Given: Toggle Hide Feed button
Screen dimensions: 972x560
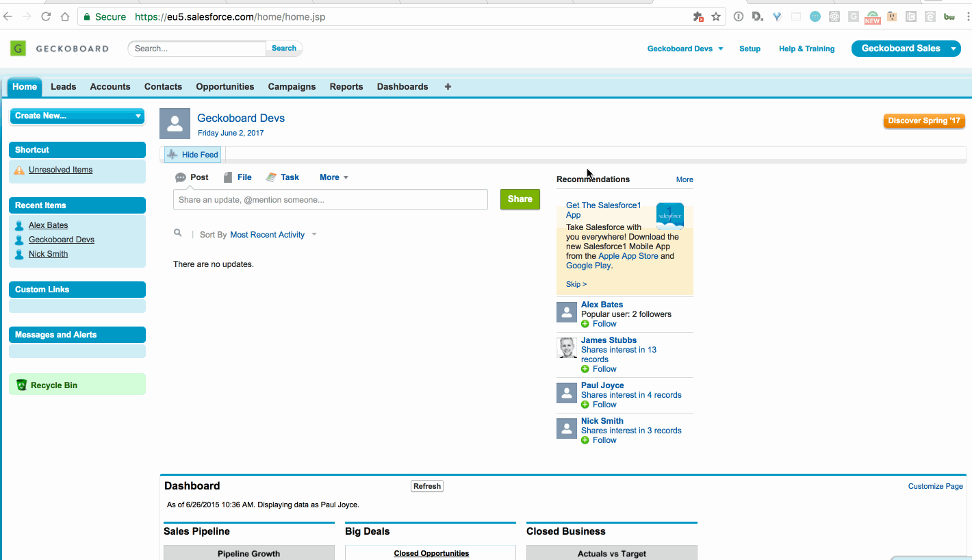Looking at the screenshot, I should coord(193,155).
